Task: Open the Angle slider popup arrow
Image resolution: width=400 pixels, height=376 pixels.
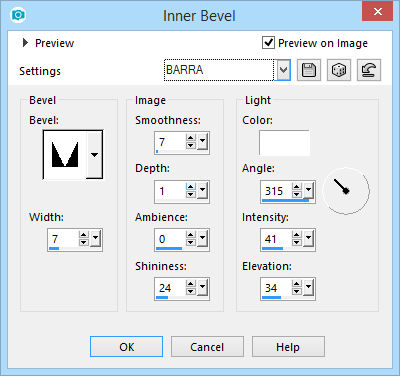Action: [x=308, y=191]
